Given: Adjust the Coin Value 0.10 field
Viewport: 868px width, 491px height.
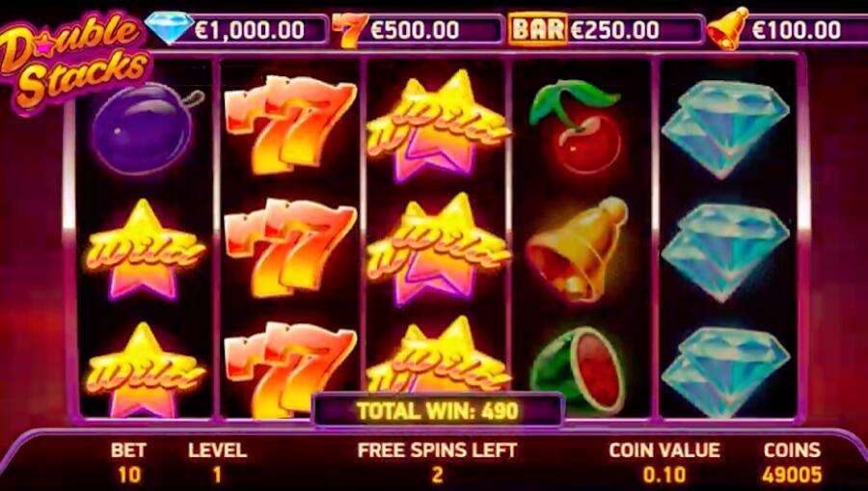Looking at the screenshot, I should point(665,475).
